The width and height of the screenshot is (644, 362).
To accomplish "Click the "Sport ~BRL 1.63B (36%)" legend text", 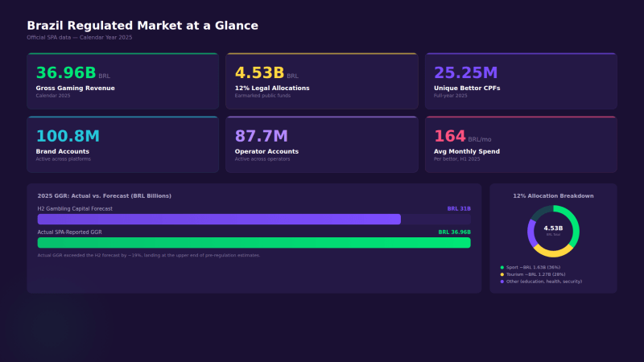I will pos(533,267).
